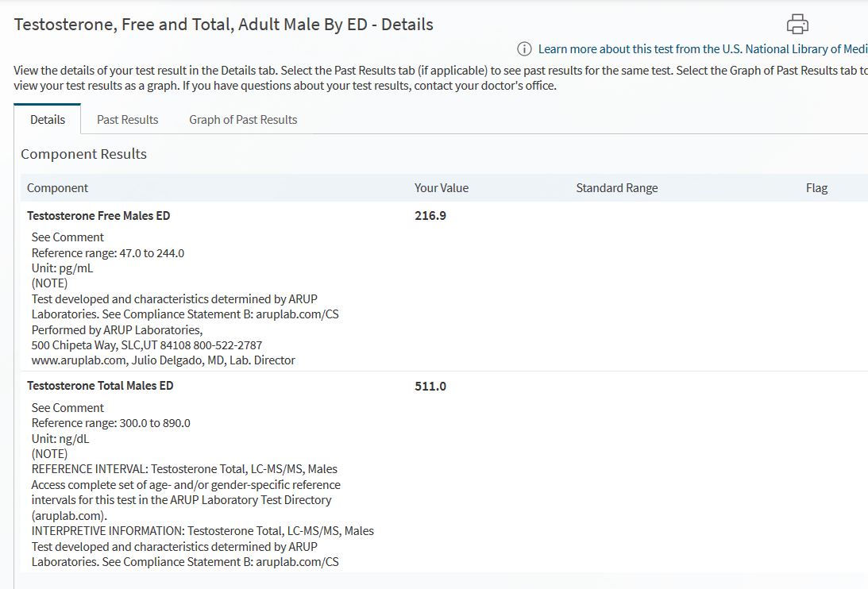
Task: Click the reference range 300.0 to 890.0 text
Action: tap(110, 423)
